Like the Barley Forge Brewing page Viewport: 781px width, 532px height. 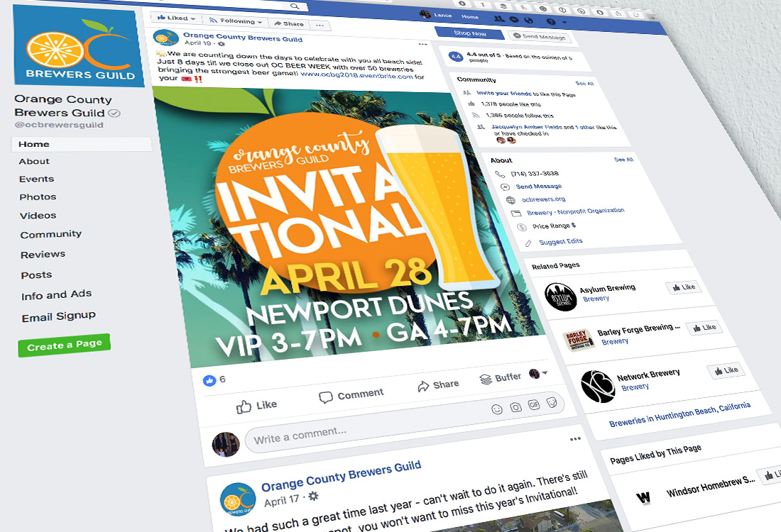(704, 328)
